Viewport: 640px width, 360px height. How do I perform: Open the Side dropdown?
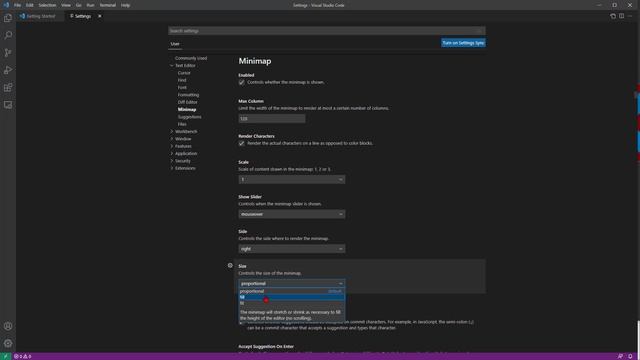click(291, 249)
